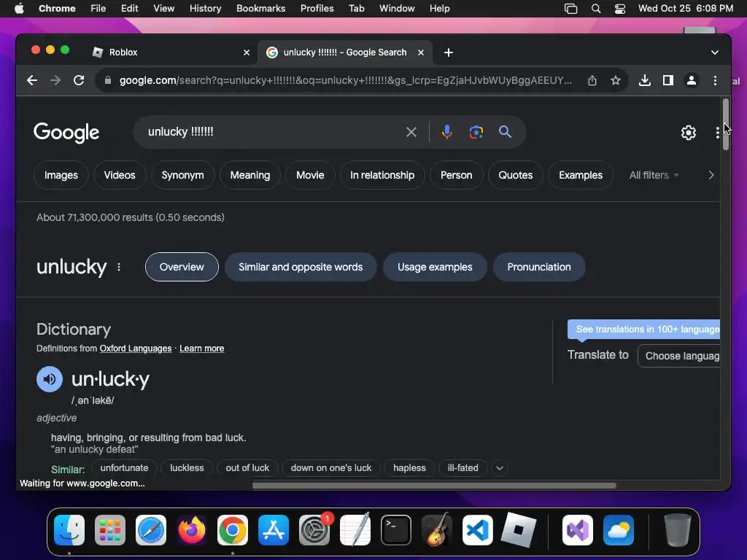This screenshot has width=747, height=560.
Task: Open Finder from the dock
Action: click(x=69, y=530)
